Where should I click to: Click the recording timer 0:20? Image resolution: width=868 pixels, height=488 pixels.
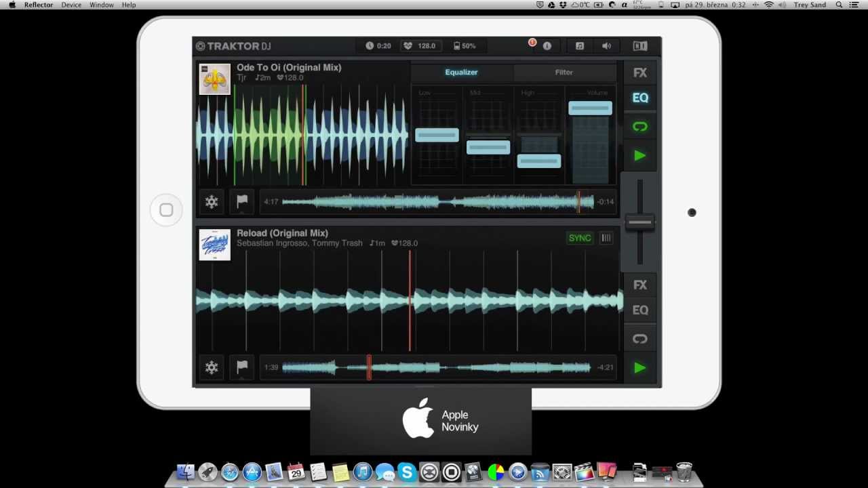tap(378, 46)
